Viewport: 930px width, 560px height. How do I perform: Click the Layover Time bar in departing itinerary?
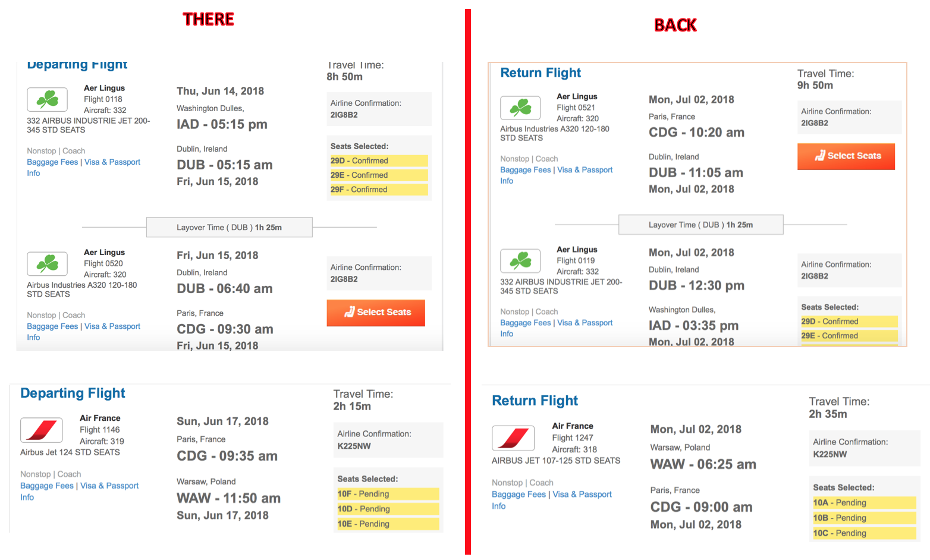click(229, 227)
